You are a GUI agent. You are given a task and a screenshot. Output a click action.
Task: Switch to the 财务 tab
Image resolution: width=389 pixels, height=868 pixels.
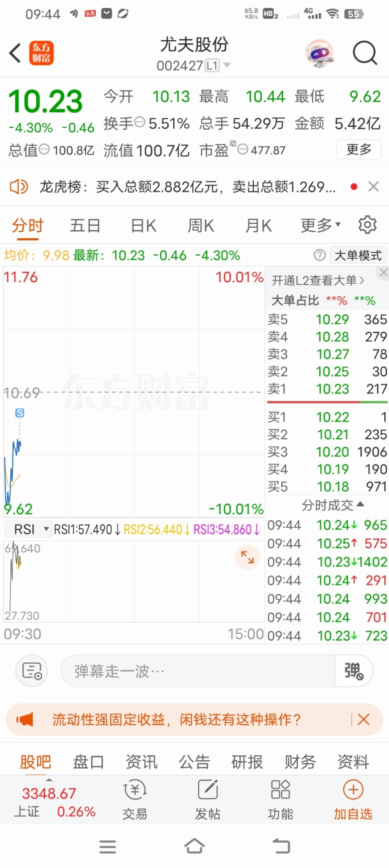[300, 762]
